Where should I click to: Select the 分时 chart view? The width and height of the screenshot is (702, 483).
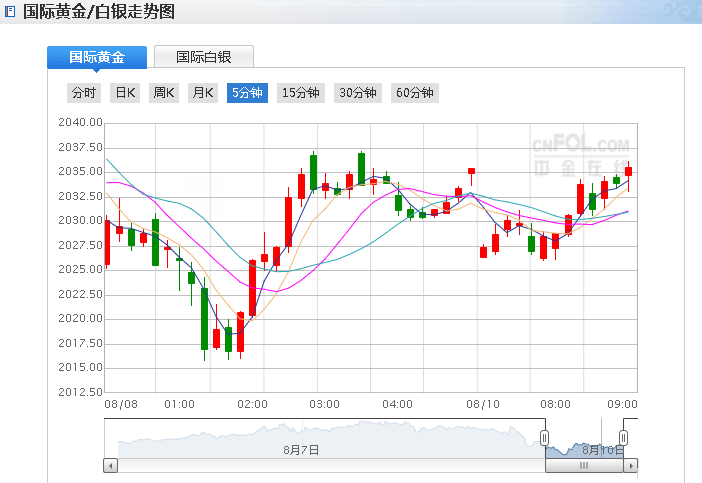pos(84,93)
